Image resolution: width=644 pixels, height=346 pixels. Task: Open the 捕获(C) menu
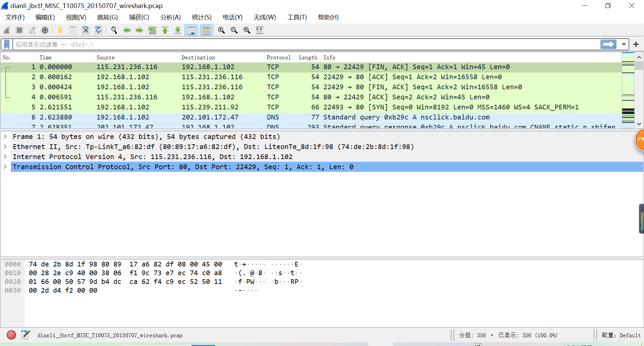click(139, 17)
